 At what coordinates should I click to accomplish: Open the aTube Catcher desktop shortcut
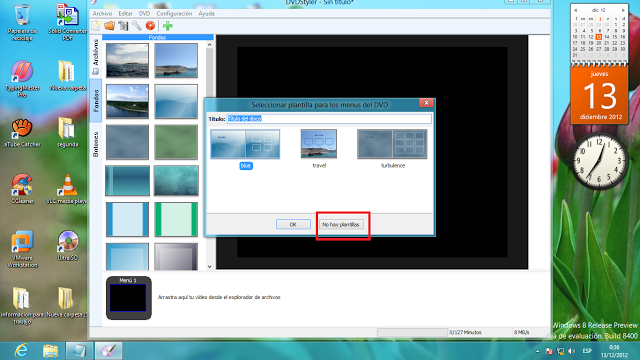click(22, 132)
